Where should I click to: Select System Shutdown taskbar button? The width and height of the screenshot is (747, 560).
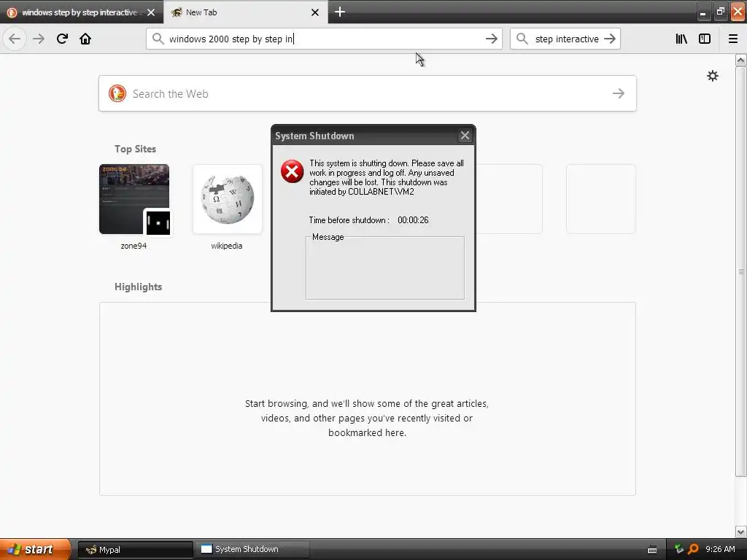[252, 550]
